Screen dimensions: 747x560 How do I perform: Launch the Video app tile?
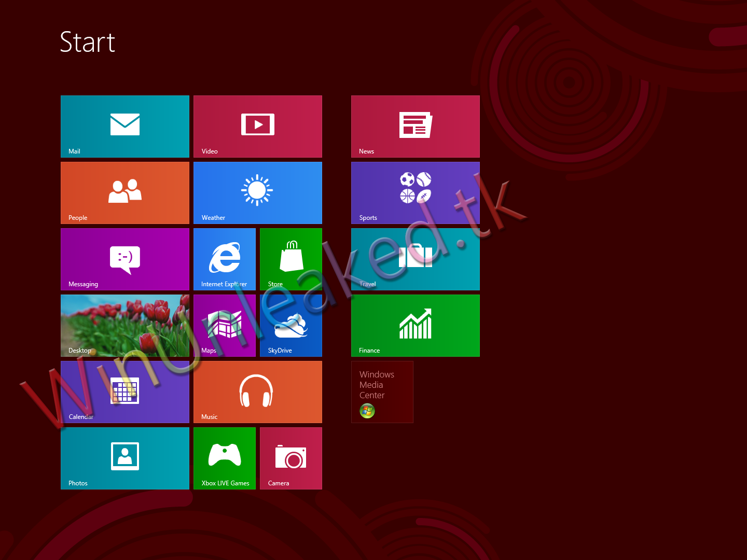(258, 127)
